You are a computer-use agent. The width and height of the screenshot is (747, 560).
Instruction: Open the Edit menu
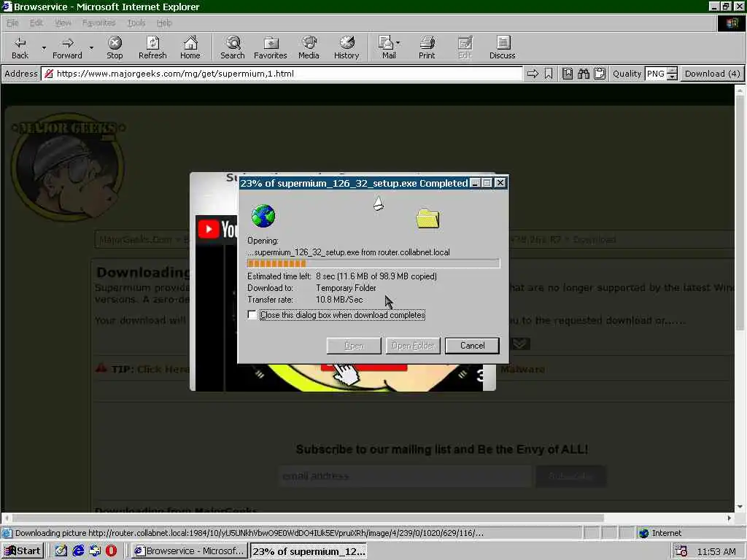[x=36, y=23]
